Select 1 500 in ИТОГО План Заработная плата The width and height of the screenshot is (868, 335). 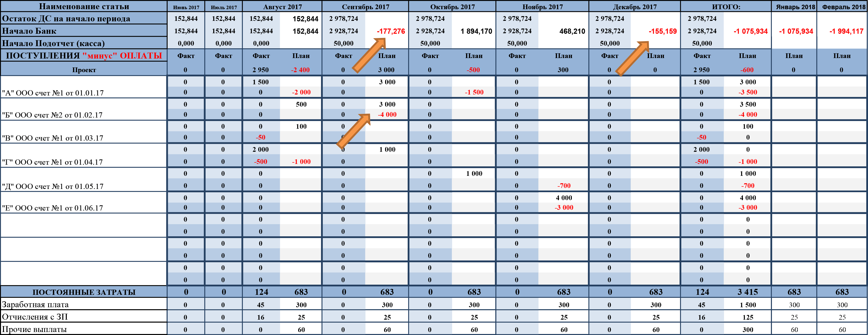(747, 305)
